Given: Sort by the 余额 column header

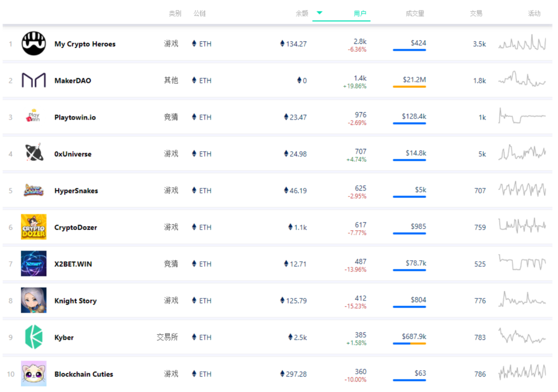Looking at the screenshot, I should click(x=302, y=13).
